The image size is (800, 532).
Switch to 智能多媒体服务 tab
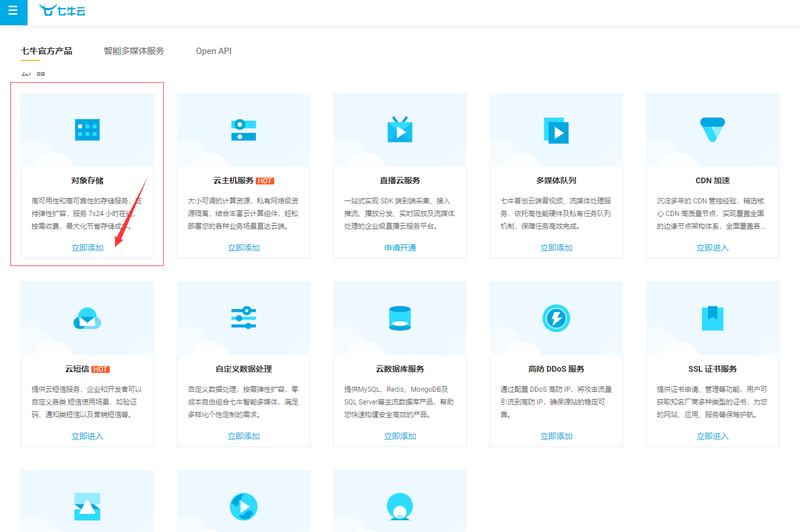(x=134, y=51)
